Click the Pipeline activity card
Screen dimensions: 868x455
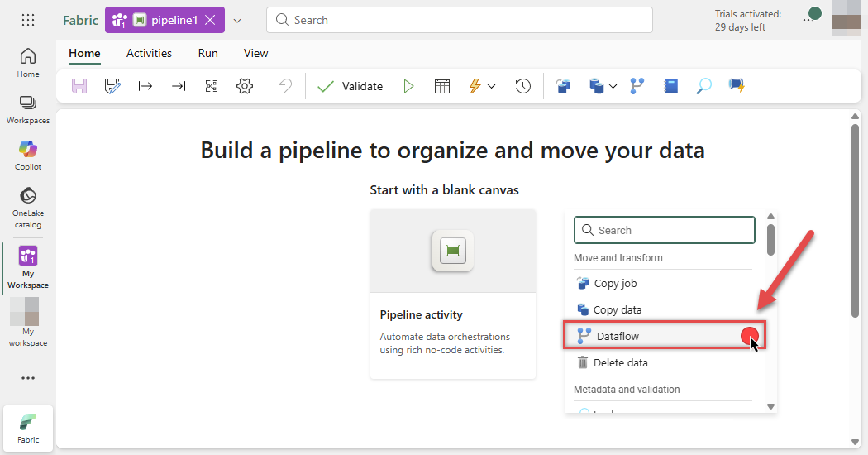(x=453, y=295)
